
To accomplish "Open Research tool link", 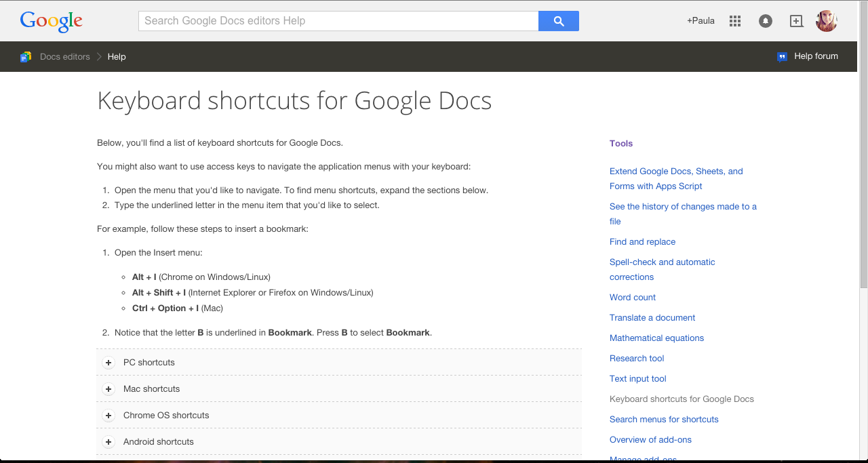I will pyautogui.click(x=637, y=359).
